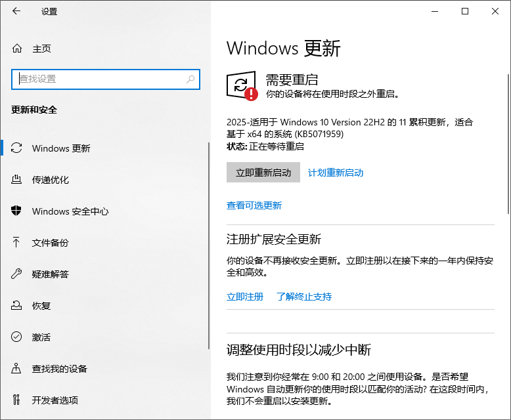Screen dimensions: 511x420
Task: Click the 状态: 正在等待重启 text
Action: tap(265, 146)
